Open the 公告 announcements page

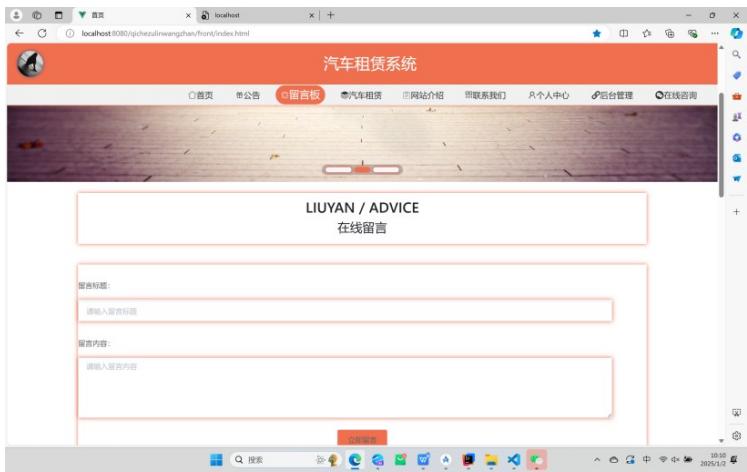247,96
